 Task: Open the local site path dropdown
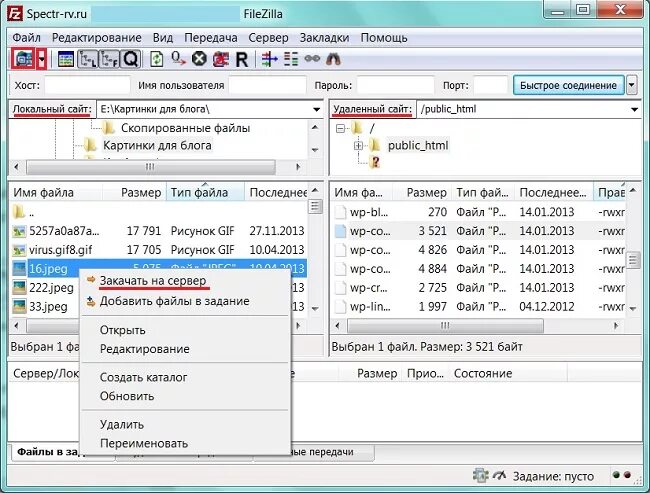tap(316, 109)
